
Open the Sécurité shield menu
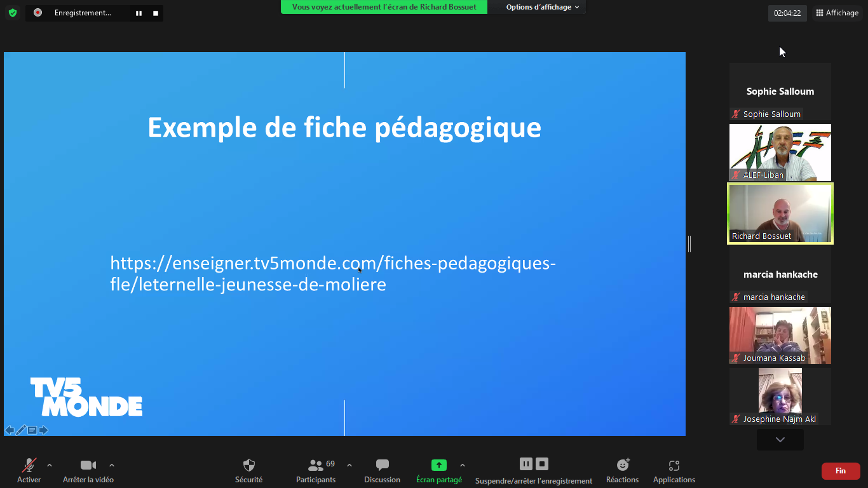pos(249,471)
